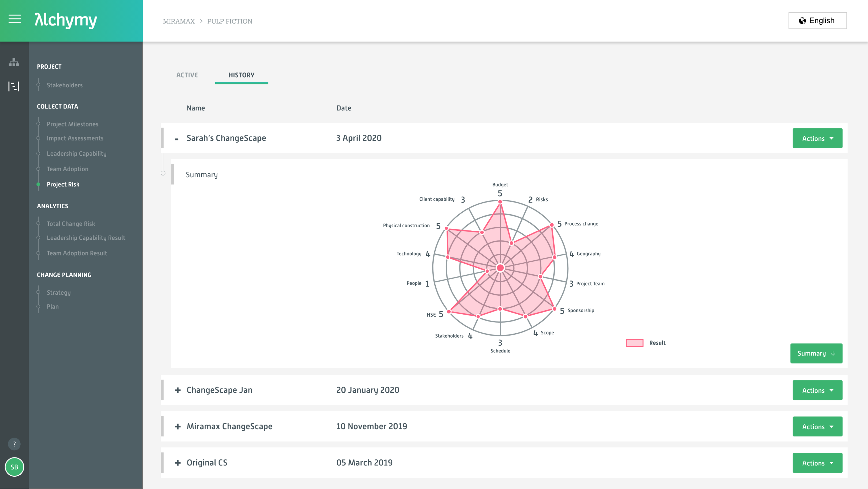Switch to the ACTIVE tab
Screen dimensions: 868x489
[187, 75]
